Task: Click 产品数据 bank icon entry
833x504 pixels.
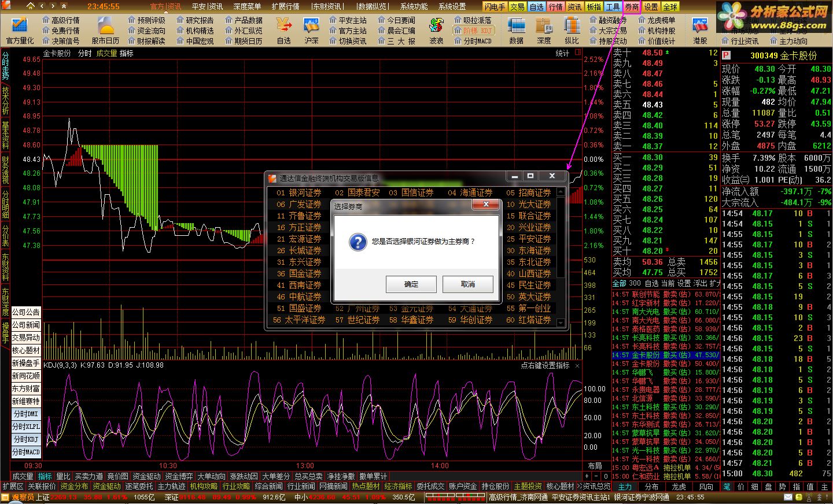Action: [244, 20]
